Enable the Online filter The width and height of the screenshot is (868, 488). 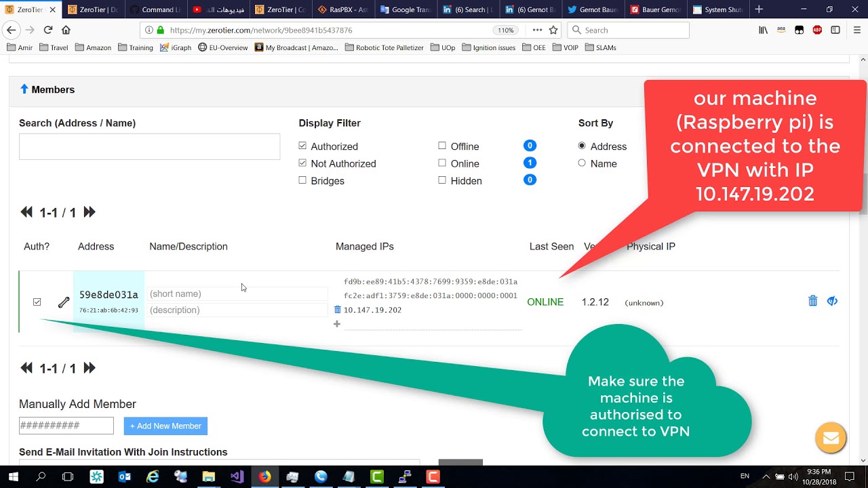tap(442, 163)
